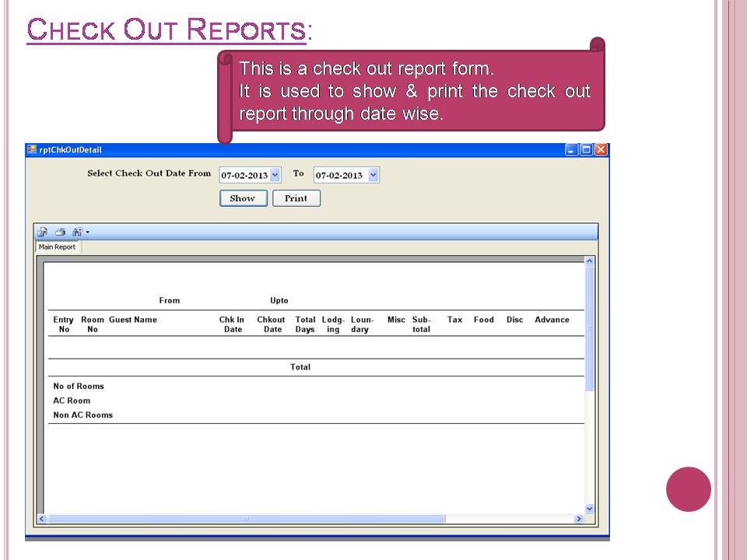Click the Show button
Screen dimensions: 747x560
pos(243,198)
